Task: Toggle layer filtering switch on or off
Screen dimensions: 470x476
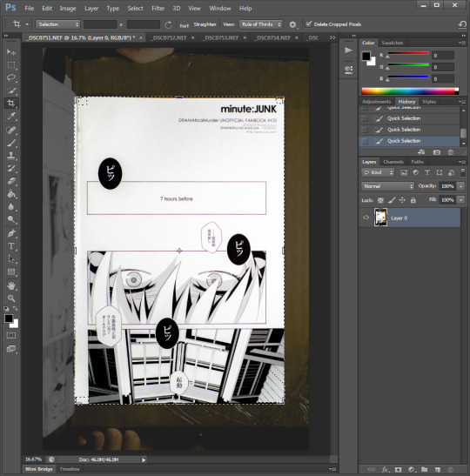Action: pyautogui.click(x=463, y=172)
